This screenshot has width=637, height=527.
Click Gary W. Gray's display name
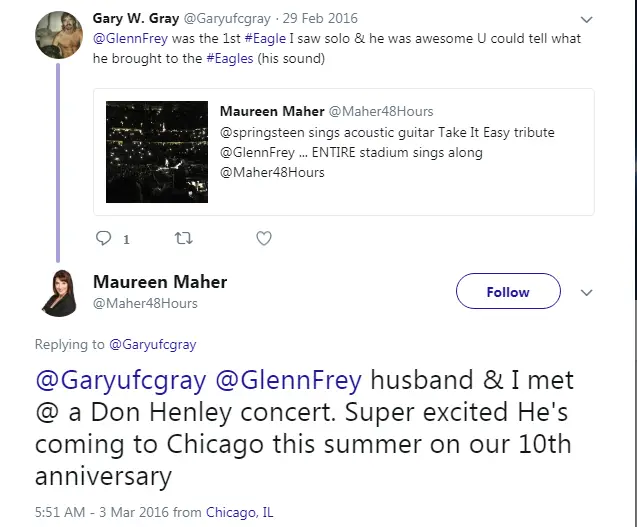(136, 18)
